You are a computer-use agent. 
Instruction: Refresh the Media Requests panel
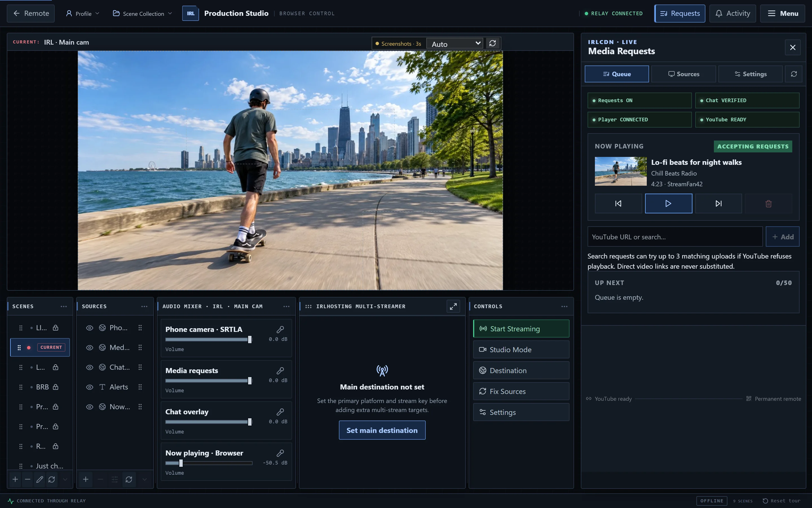794,74
